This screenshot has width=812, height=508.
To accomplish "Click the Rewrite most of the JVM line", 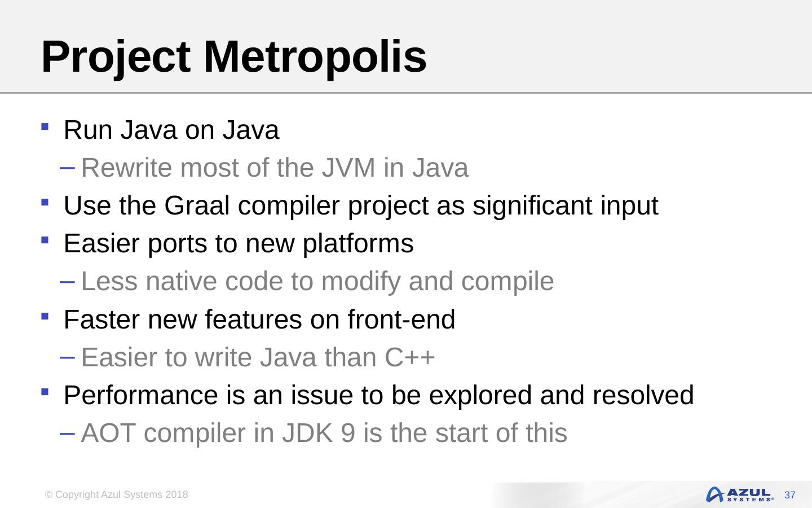I will [x=275, y=168].
